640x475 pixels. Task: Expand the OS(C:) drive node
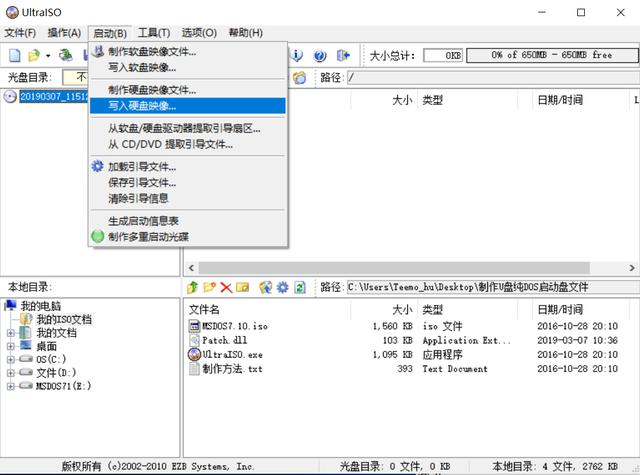point(11,360)
